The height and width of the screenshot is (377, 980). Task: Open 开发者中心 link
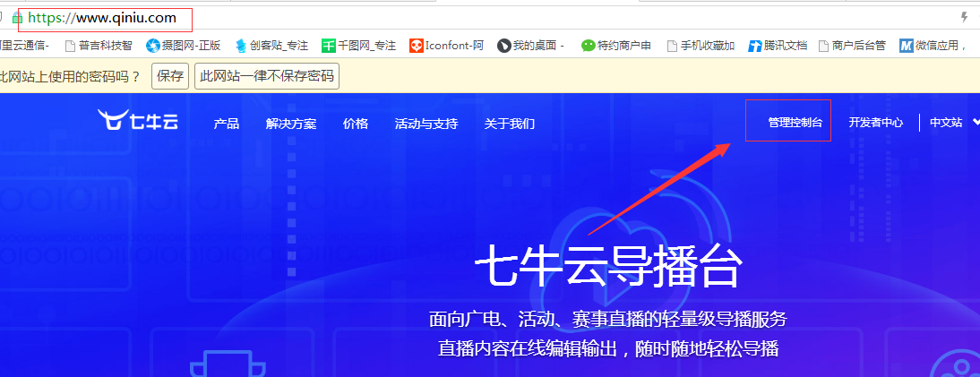pyautogui.click(x=875, y=123)
